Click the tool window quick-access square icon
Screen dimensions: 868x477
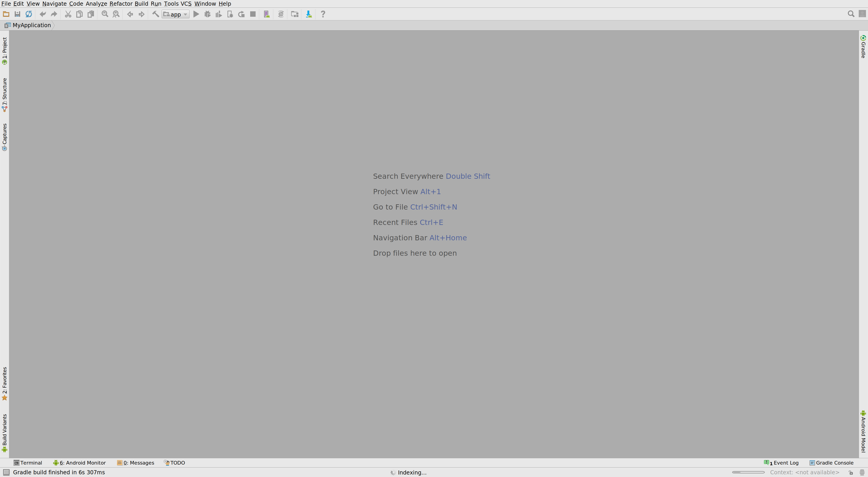[x=6, y=472]
